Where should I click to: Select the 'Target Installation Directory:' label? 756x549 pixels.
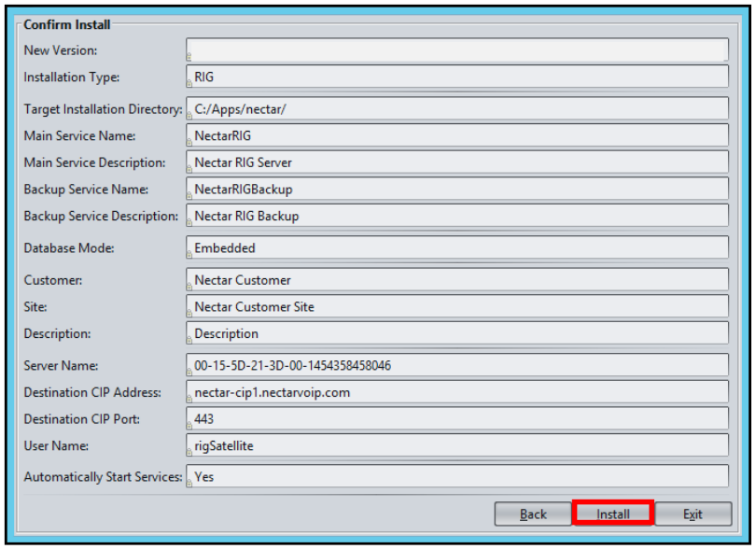(104, 109)
